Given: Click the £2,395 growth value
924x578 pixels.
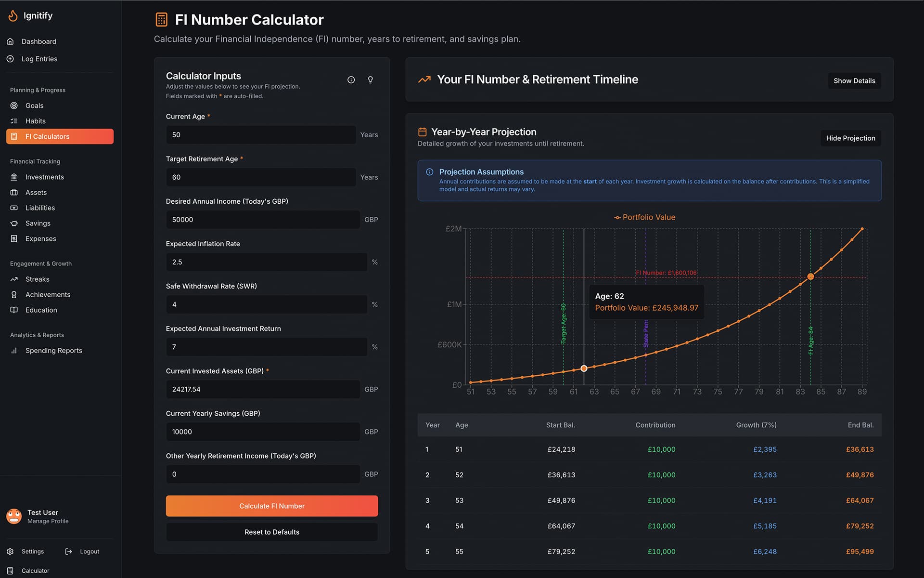Looking at the screenshot, I should coord(765,449).
